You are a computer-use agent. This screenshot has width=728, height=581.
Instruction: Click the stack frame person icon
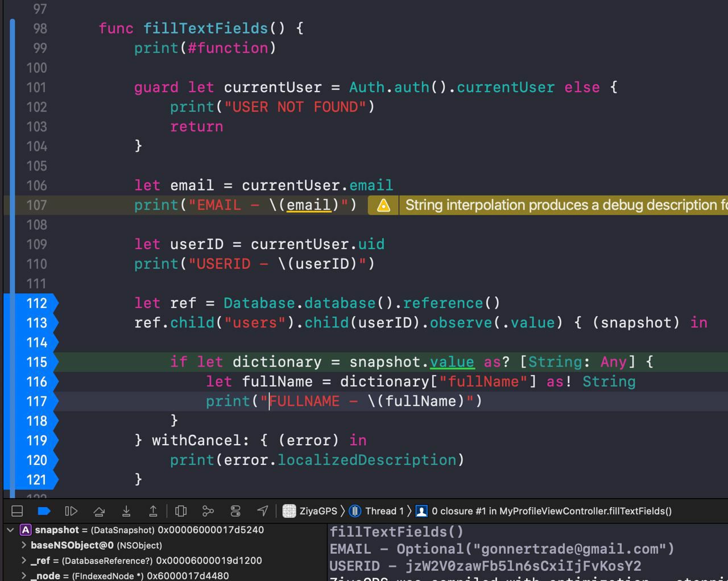[x=421, y=511]
